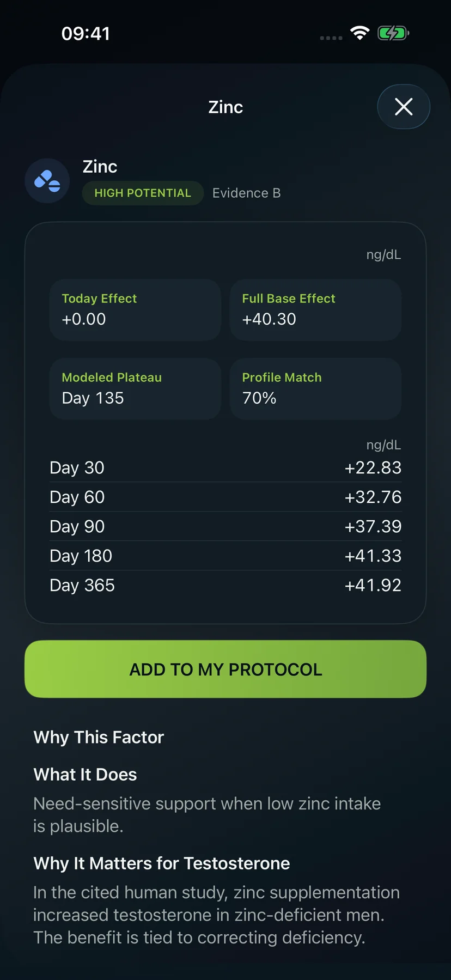
Task: Close the Zinc detail sheet
Action: (404, 107)
